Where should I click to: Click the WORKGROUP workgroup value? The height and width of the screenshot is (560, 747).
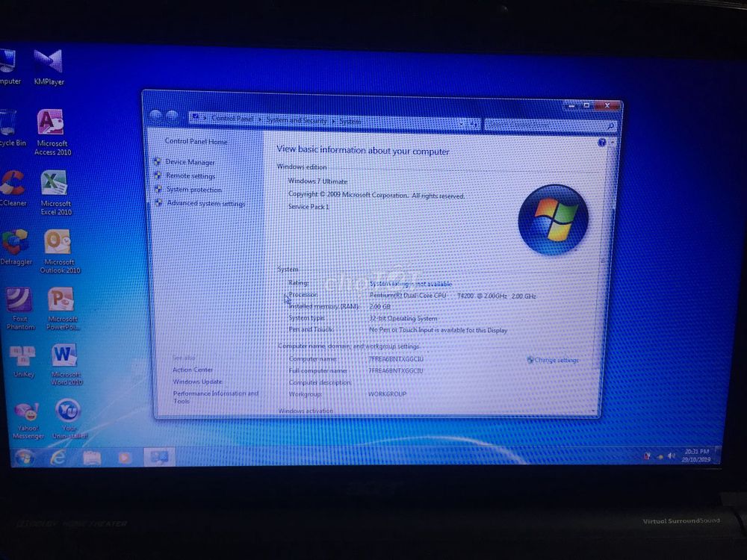(x=387, y=394)
